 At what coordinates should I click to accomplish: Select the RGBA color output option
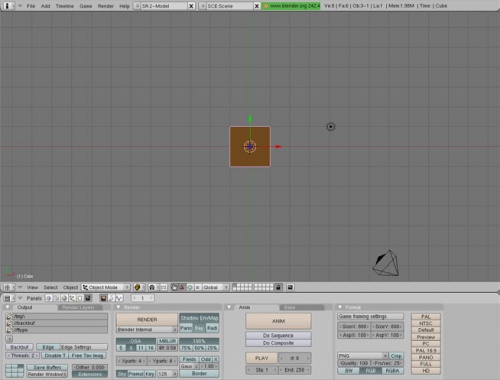tap(392, 371)
